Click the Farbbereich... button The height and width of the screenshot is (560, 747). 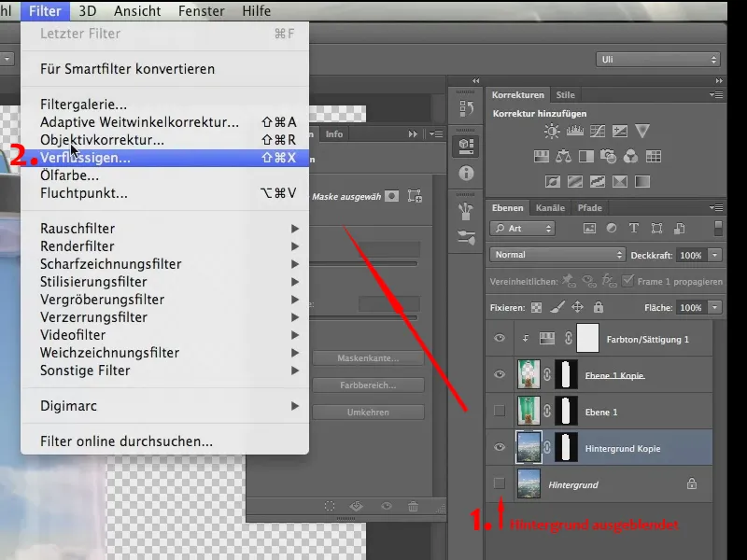pos(368,385)
